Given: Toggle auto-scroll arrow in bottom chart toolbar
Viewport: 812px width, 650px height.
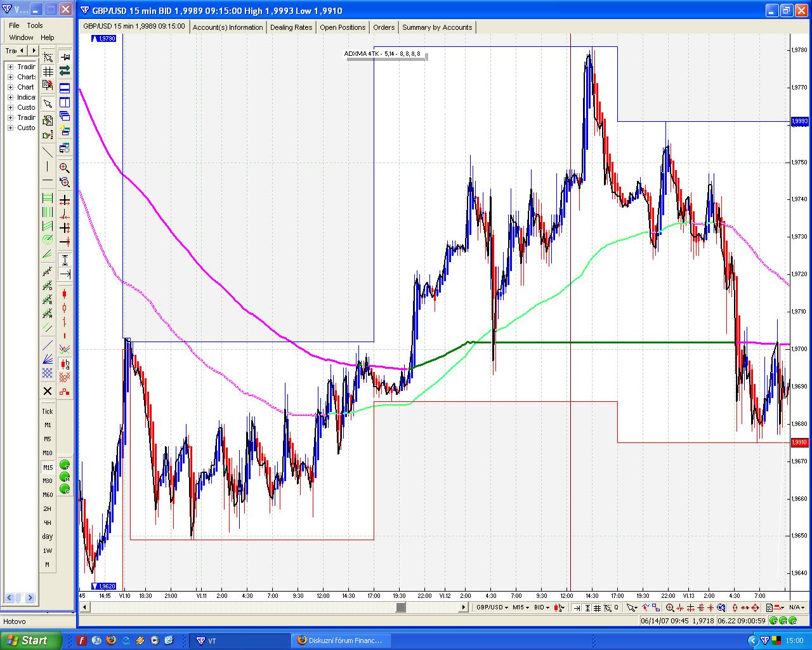Looking at the screenshot, I should [577, 607].
